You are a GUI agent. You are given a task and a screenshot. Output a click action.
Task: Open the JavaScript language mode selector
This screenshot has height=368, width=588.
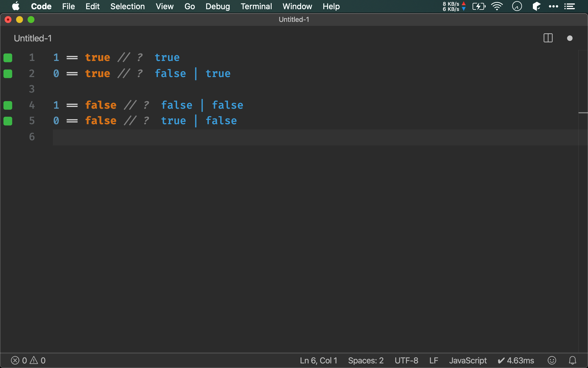tap(468, 360)
